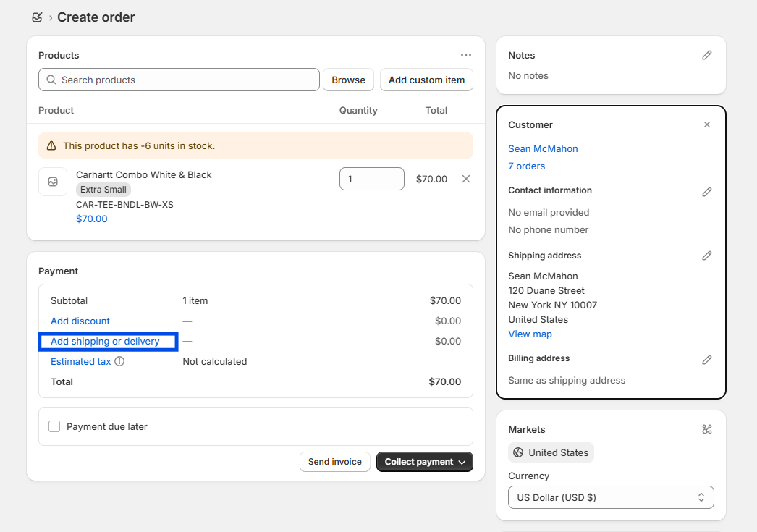Click the Estimated tax info icon
757x532 pixels.
[119, 361]
